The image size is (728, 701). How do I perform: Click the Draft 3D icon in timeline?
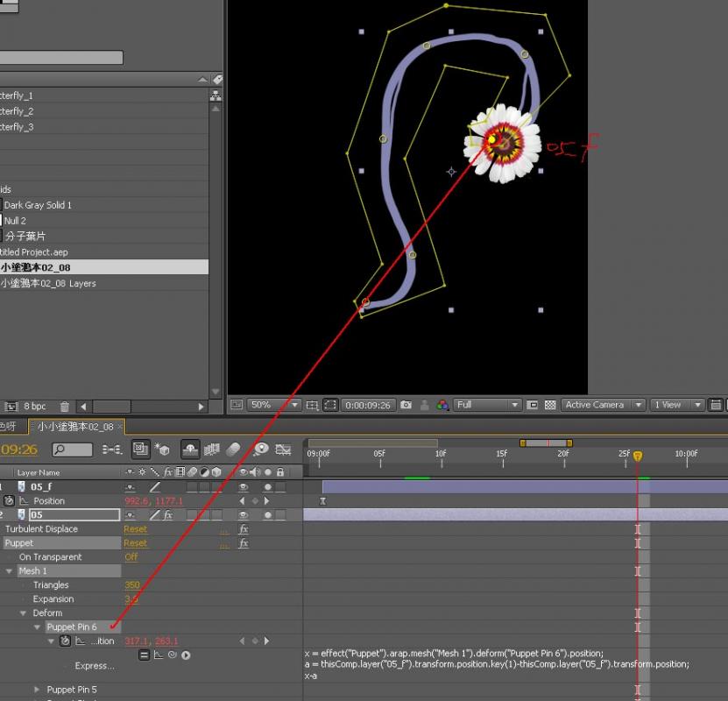tap(162, 450)
